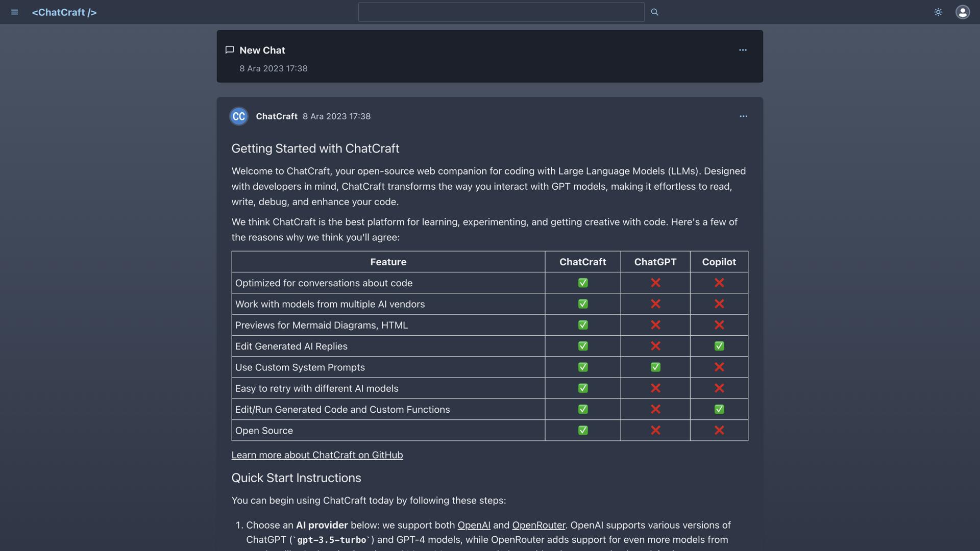The width and height of the screenshot is (980, 551).
Task: Click the ChatGPT checkmark for Custom System Prompts
Action: pos(655,367)
